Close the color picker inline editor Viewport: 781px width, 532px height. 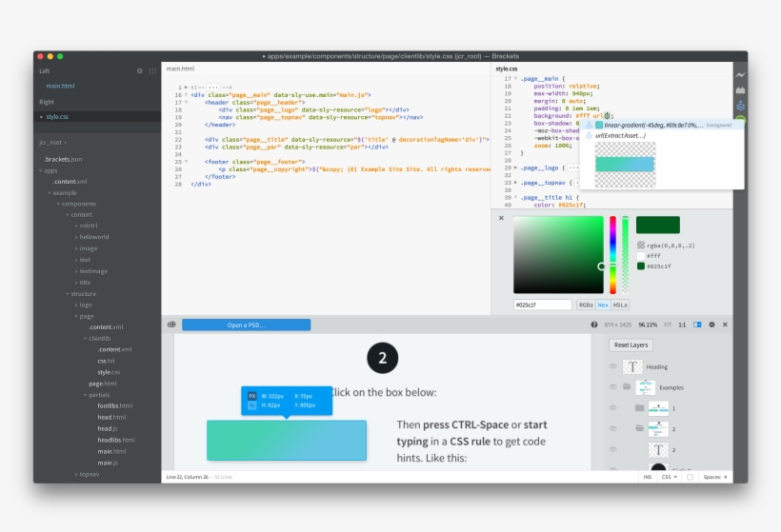(501, 218)
